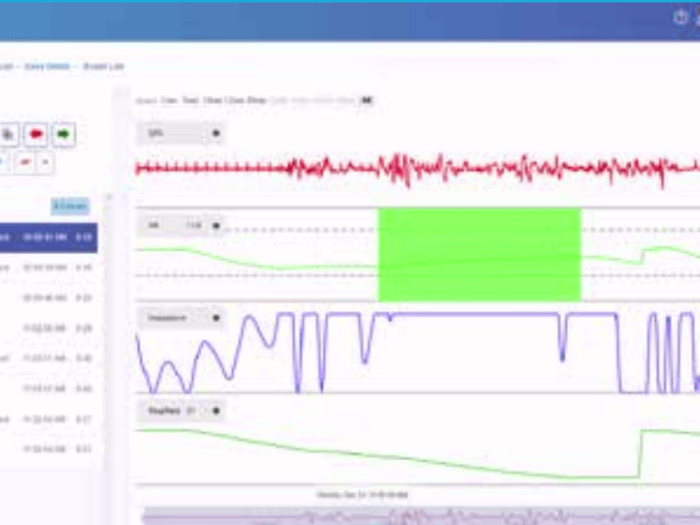
Task: Open the ECG channel selector above red waveform
Action: 180,133
